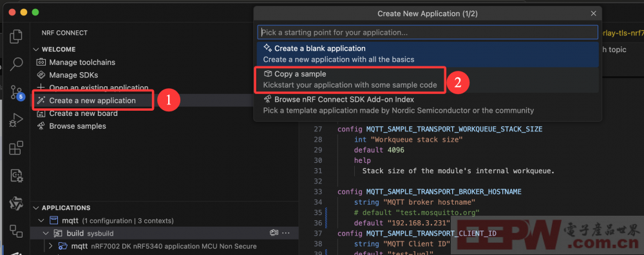
Task: Click the document-with-gear activity bar icon
Action: 16,176
